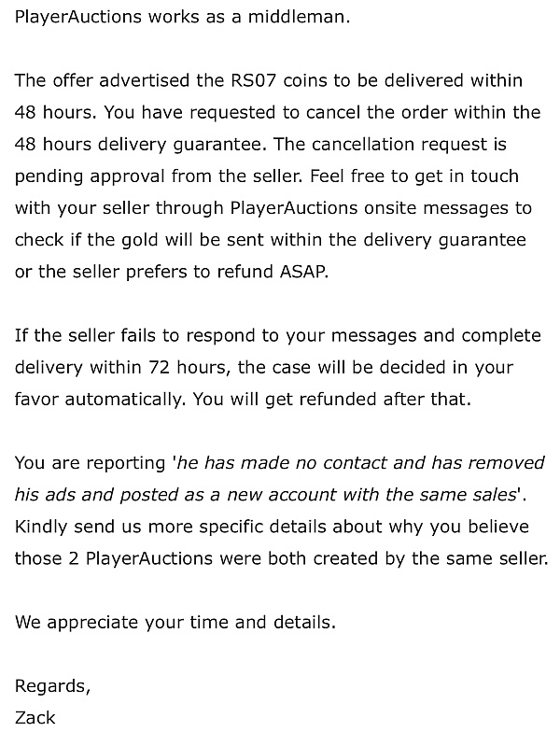This screenshot has height=746, width=560.
Task: Click the line 'favor automatically. You will get refunded'
Action: (x=243, y=400)
